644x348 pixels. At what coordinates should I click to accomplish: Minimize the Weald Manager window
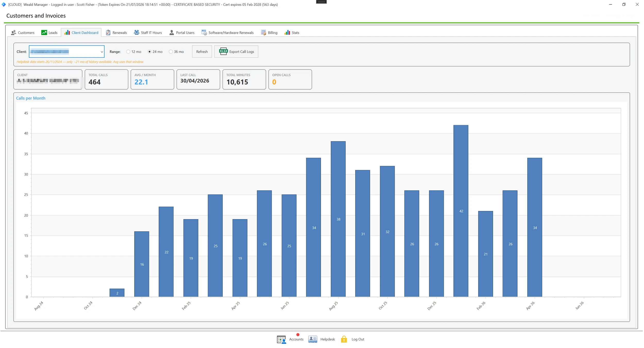point(611,4)
